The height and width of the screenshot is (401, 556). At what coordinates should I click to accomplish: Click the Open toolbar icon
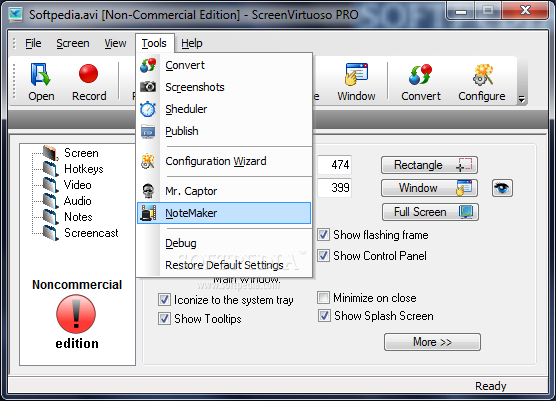pyautogui.click(x=41, y=82)
